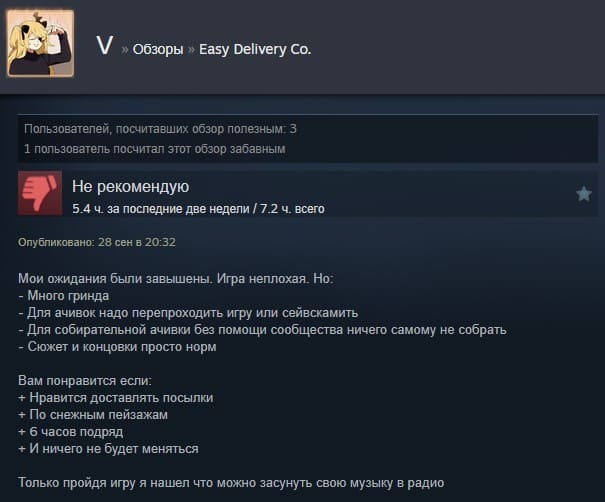Click the star award icon
Image resolution: width=605 pixels, height=502 pixels.
(584, 194)
